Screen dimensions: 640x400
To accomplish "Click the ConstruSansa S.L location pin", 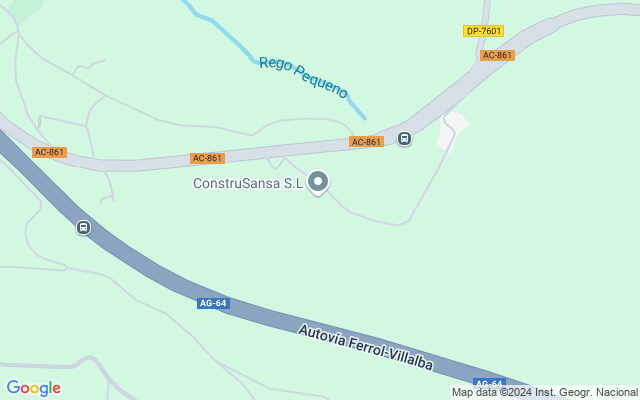I will pos(318,182).
